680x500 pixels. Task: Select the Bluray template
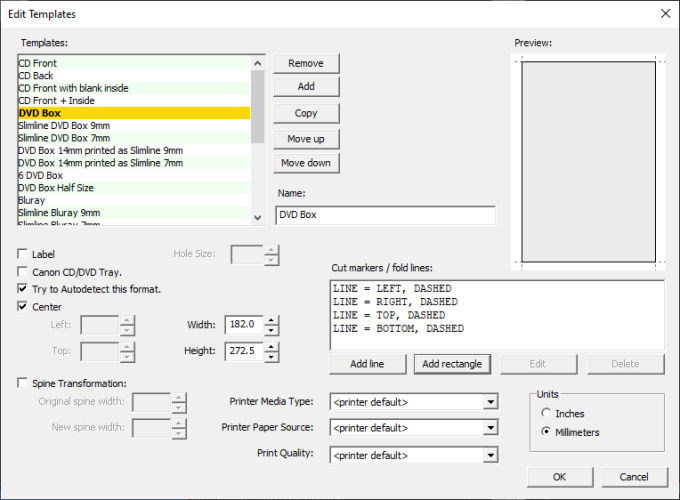pos(134,200)
